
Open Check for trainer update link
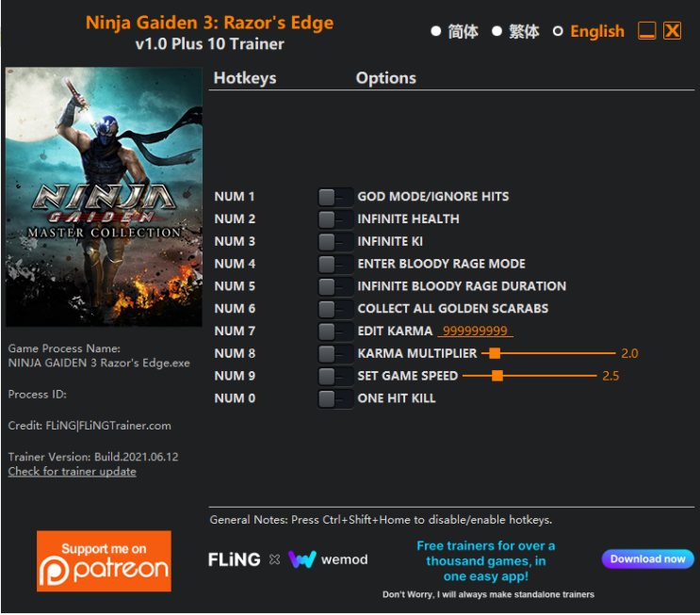72,471
